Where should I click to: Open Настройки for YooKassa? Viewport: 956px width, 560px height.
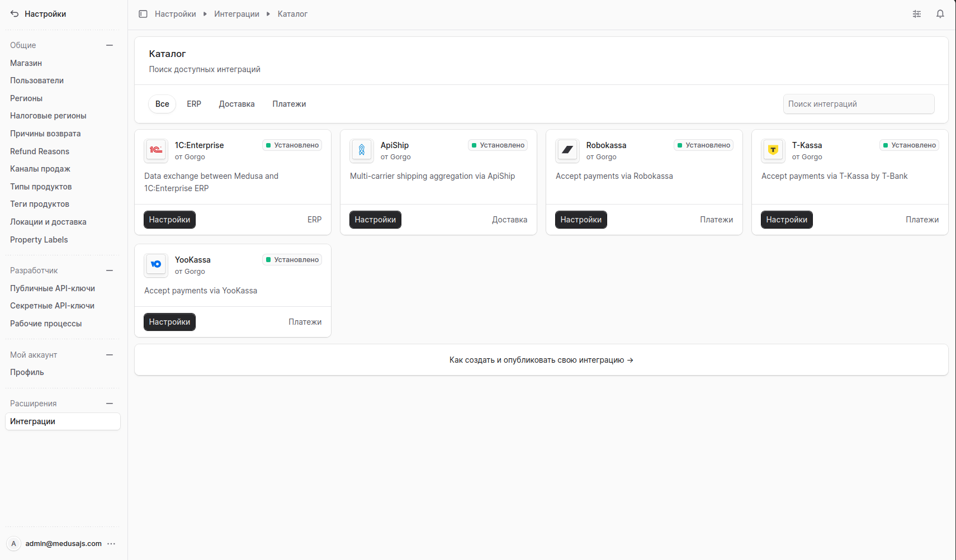[169, 322]
